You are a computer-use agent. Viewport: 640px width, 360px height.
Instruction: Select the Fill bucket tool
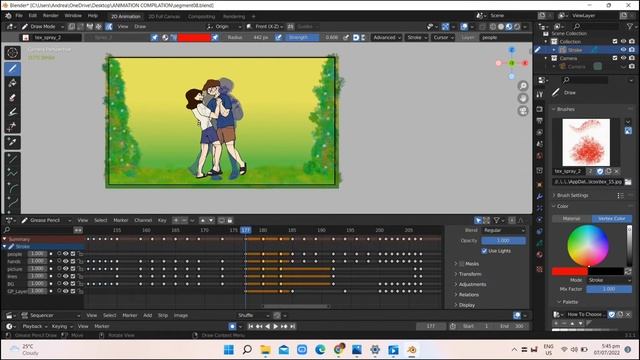click(12, 83)
